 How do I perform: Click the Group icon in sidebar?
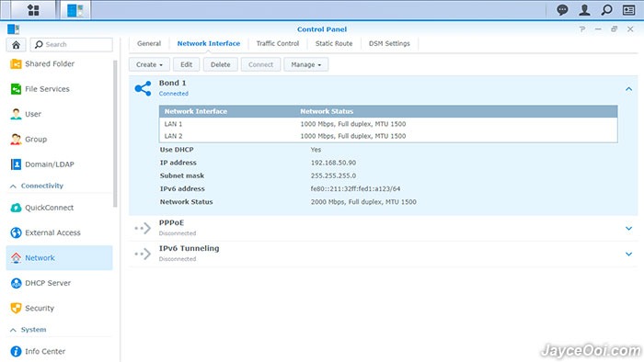click(x=16, y=140)
